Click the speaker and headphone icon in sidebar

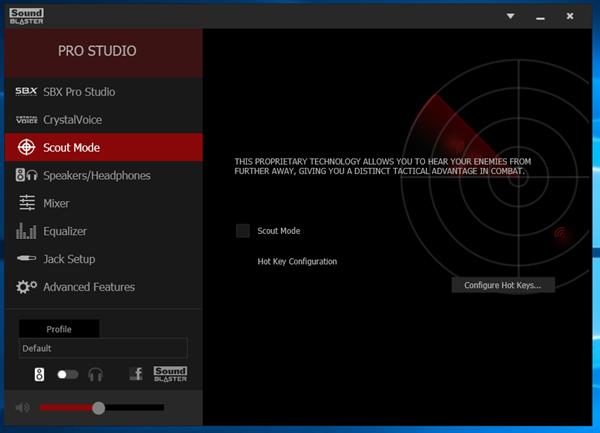[26, 175]
